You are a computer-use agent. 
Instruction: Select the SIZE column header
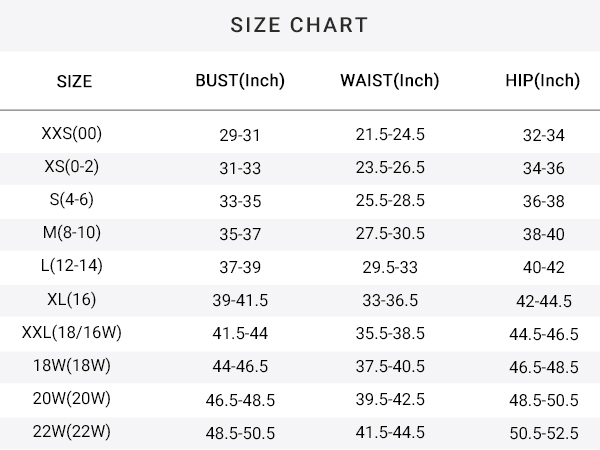coord(74,82)
